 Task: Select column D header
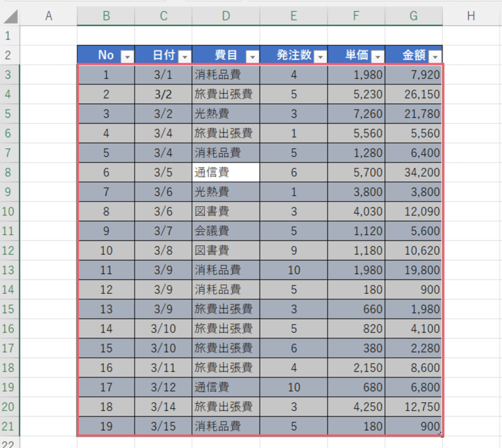(226, 16)
